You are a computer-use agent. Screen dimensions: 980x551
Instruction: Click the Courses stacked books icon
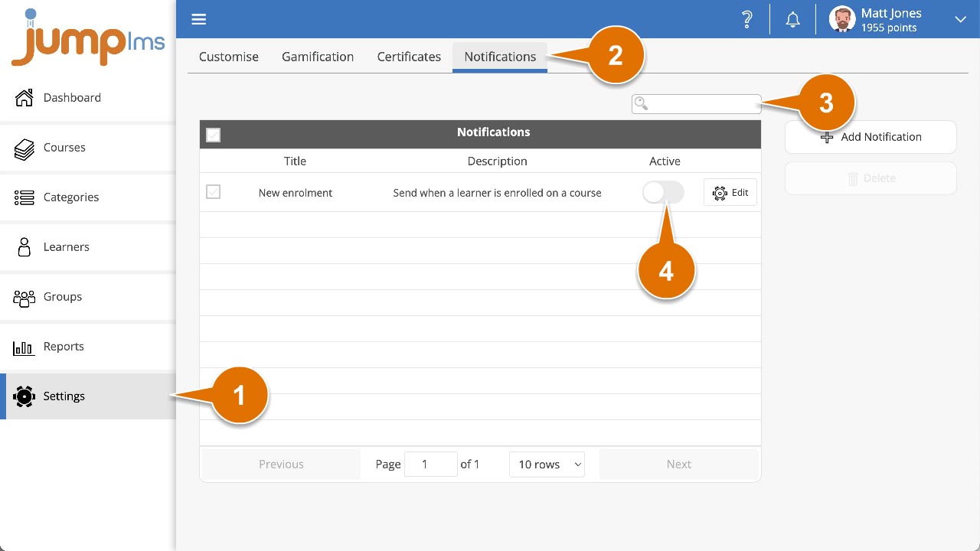pyautogui.click(x=24, y=148)
